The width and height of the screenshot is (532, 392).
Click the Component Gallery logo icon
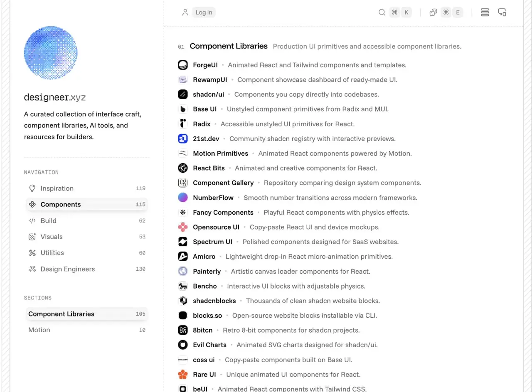(183, 183)
